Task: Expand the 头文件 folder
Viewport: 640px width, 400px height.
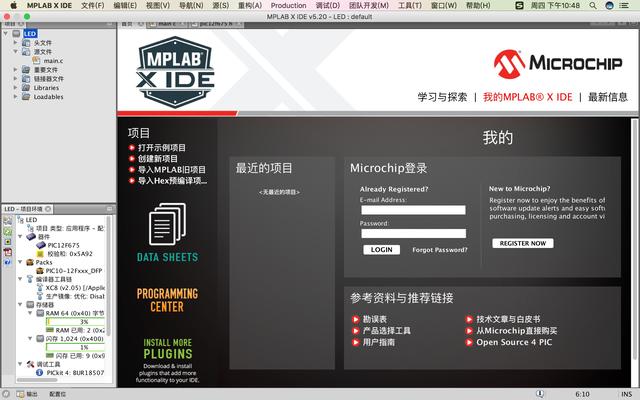Action: click(x=16, y=42)
